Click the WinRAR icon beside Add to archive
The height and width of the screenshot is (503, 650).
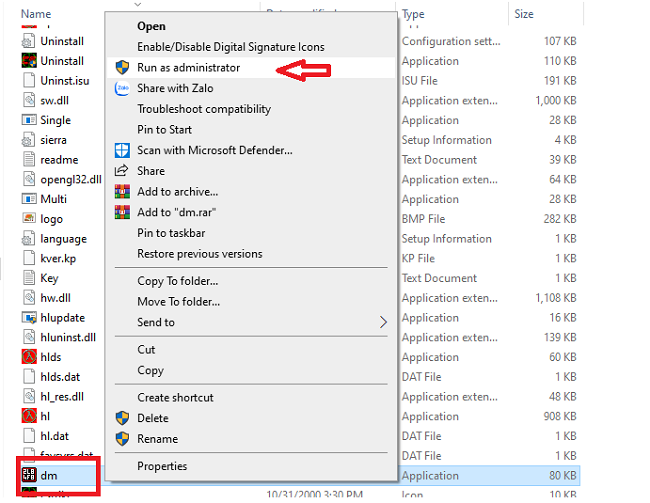122,192
